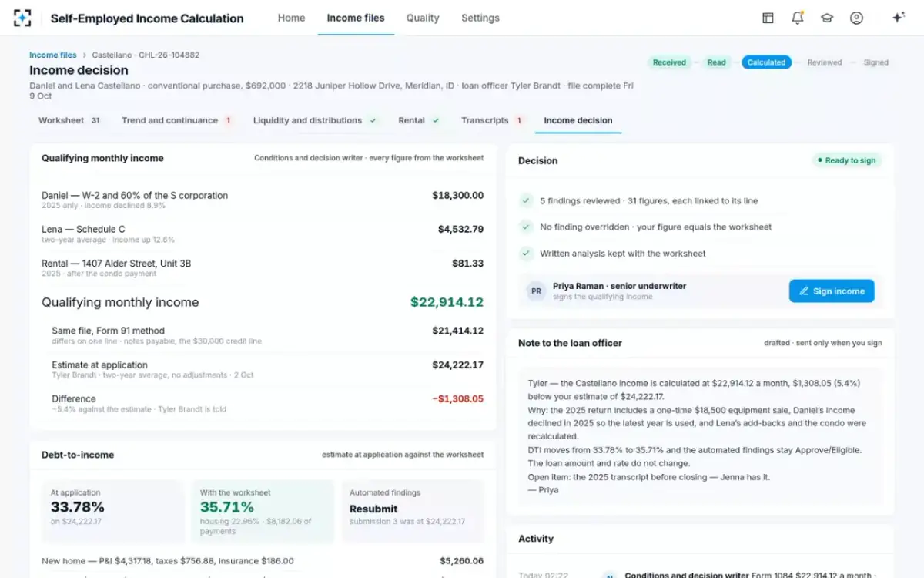This screenshot has width=924, height=578.
Task: Click the $24,222.17 estimate at application figure
Action: pyautogui.click(x=458, y=365)
